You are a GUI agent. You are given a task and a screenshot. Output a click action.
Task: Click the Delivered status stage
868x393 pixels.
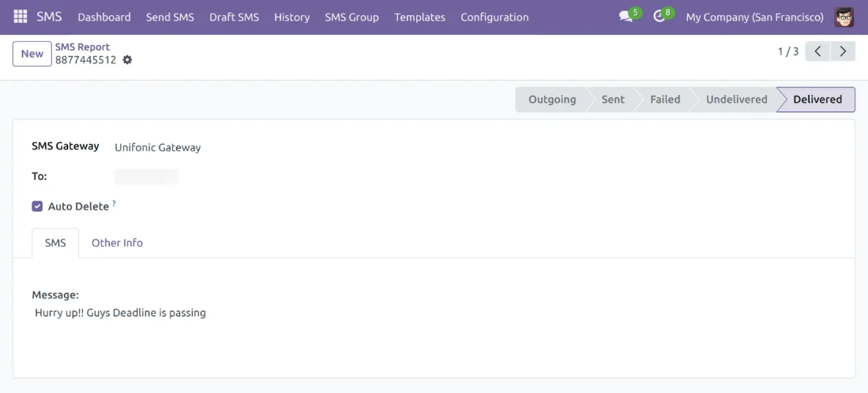coord(817,99)
